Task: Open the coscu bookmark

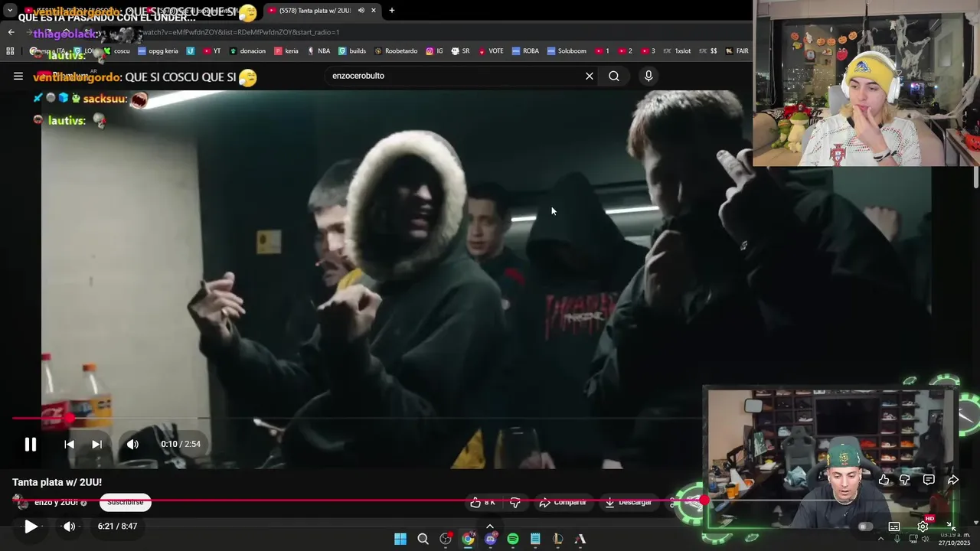Action: [x=116, y=51]
